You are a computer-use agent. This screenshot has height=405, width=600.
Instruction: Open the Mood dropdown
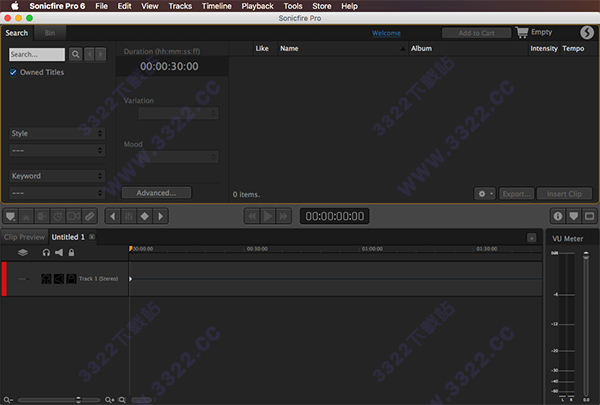(178, 157)
